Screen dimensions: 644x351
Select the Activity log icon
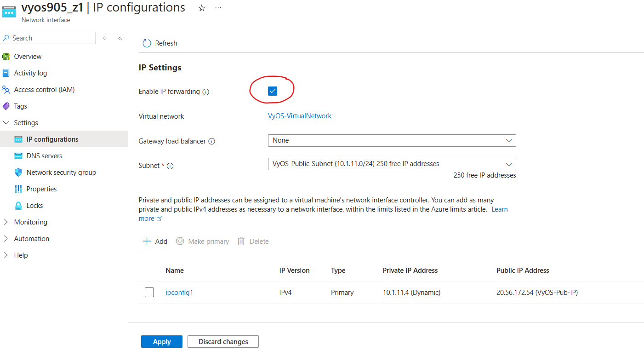pyautogui.click(x=6, y=73)
